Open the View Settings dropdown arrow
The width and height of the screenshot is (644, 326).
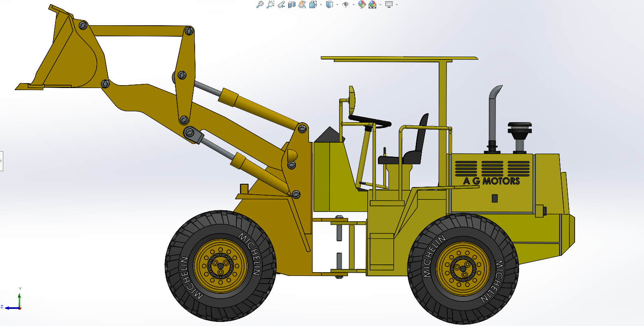click(x=397, y=5)
